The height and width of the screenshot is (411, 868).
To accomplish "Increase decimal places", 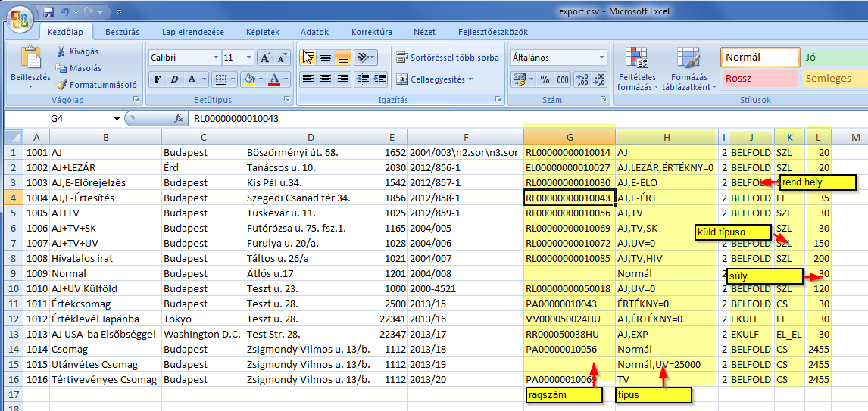I will pos(582,79).
